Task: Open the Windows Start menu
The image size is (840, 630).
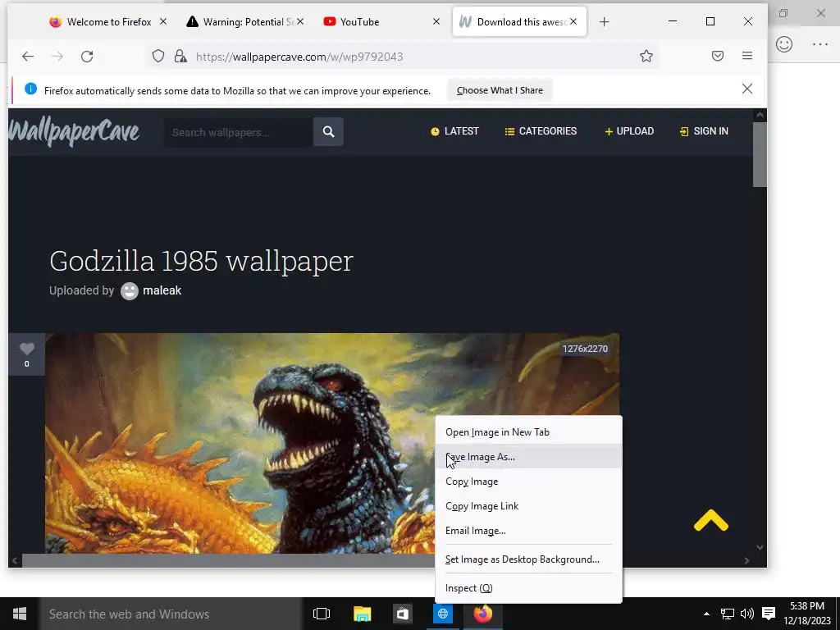Action: tap(20, 614)
